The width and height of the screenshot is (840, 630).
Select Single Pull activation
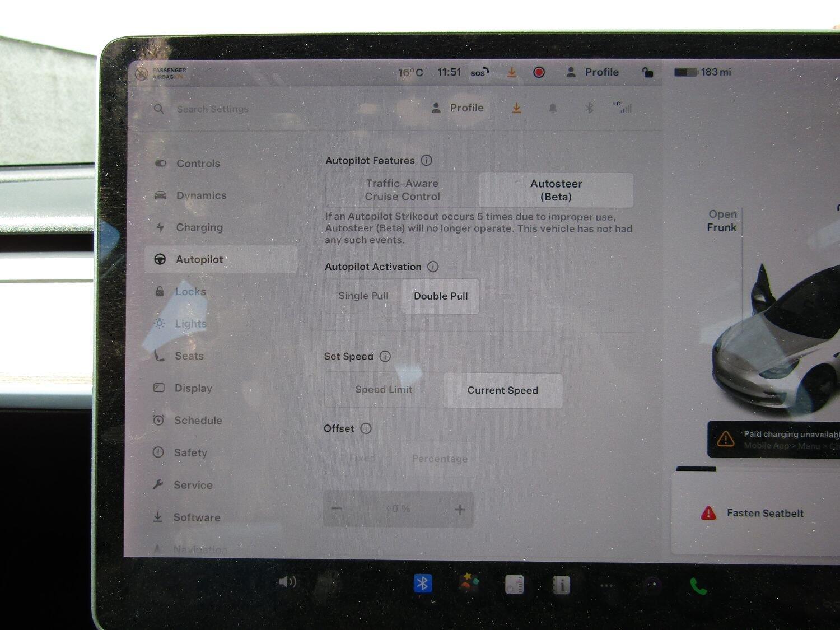coord(363,296)
